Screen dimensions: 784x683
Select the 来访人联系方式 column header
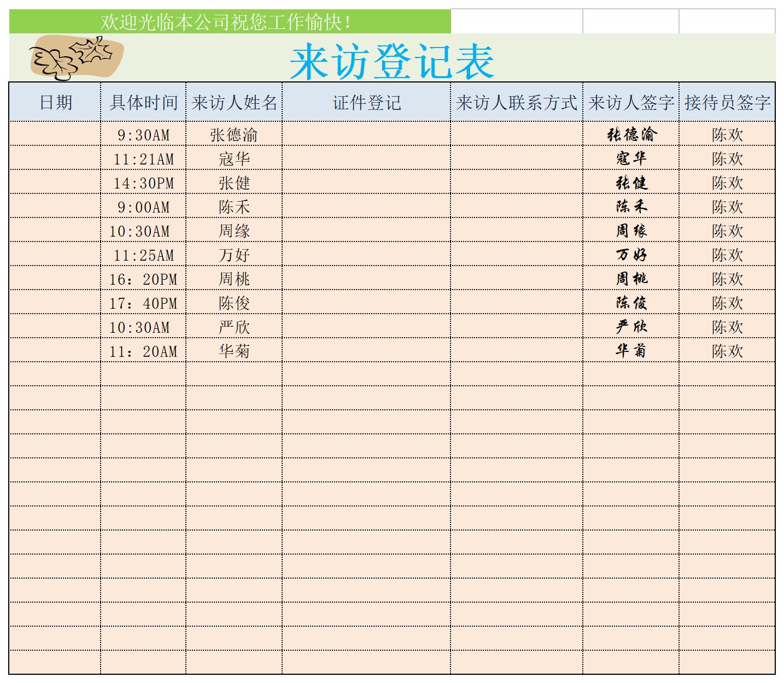(517, 101)
